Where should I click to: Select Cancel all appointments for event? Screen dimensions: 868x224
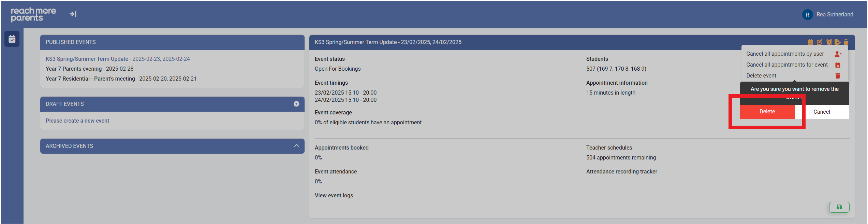click(x=787, y=65)
